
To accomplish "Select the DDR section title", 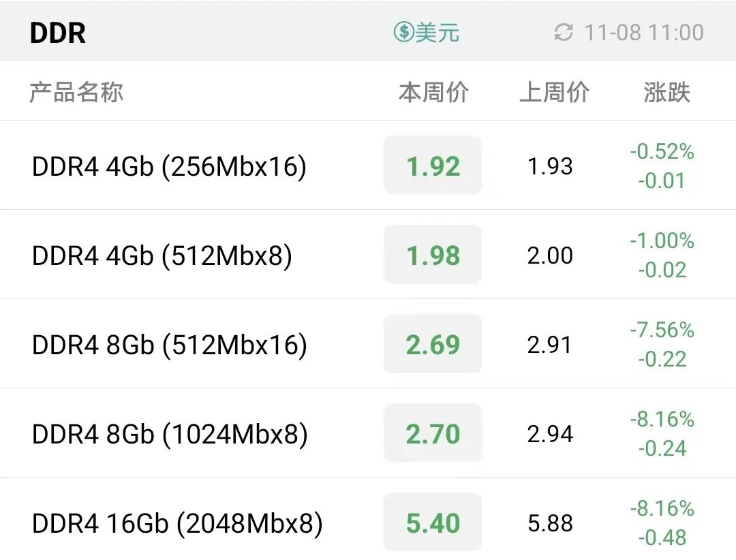I will pos(58,33).
